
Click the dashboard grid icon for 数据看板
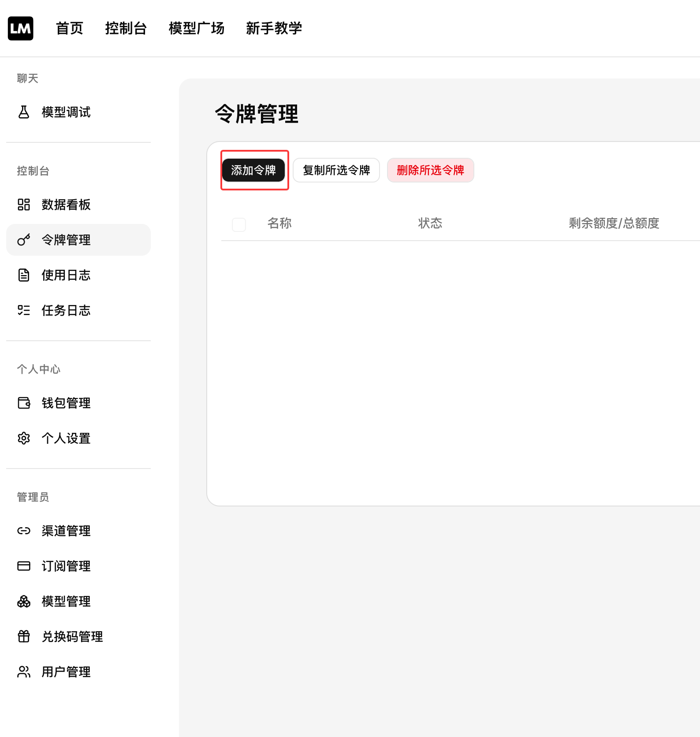coord(24,205)
